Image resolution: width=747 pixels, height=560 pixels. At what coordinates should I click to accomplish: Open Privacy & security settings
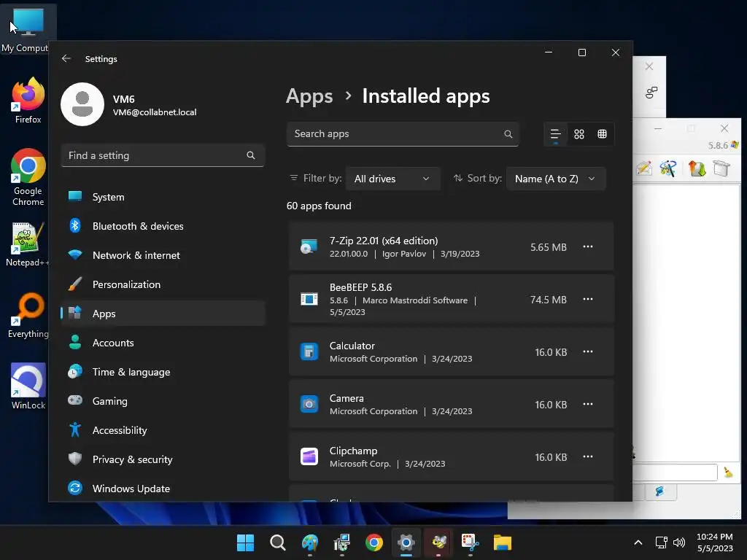(163, 459)
